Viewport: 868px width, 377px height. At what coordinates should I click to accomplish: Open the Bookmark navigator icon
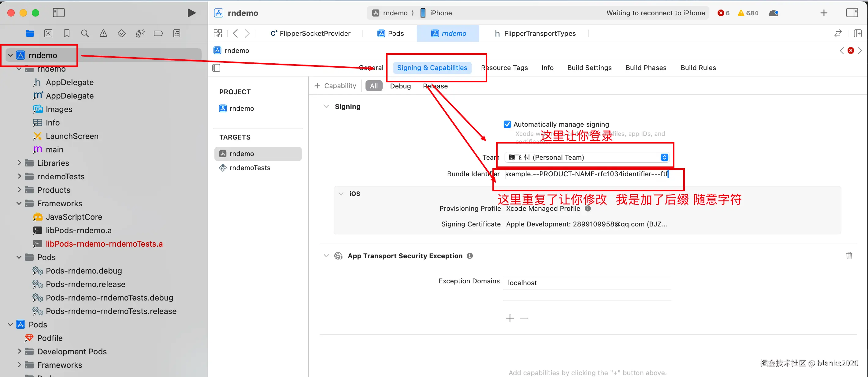pyautogui.click(x=67, y=33)
